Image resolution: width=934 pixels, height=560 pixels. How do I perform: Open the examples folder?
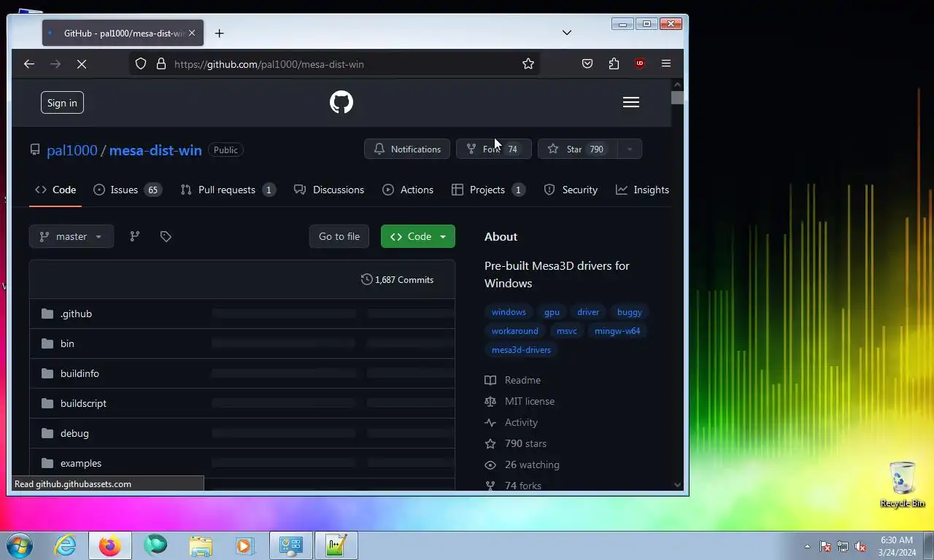(x=81, y=463)
